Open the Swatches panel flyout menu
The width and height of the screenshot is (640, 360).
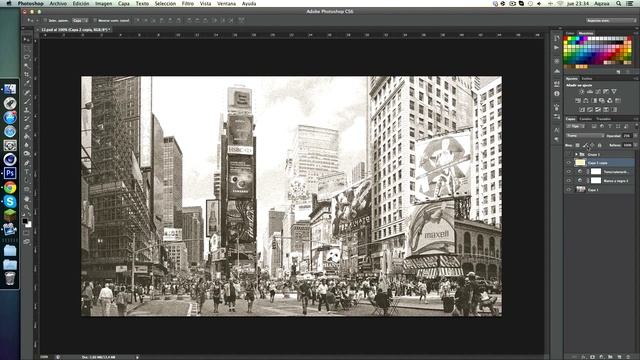(637, 33)
